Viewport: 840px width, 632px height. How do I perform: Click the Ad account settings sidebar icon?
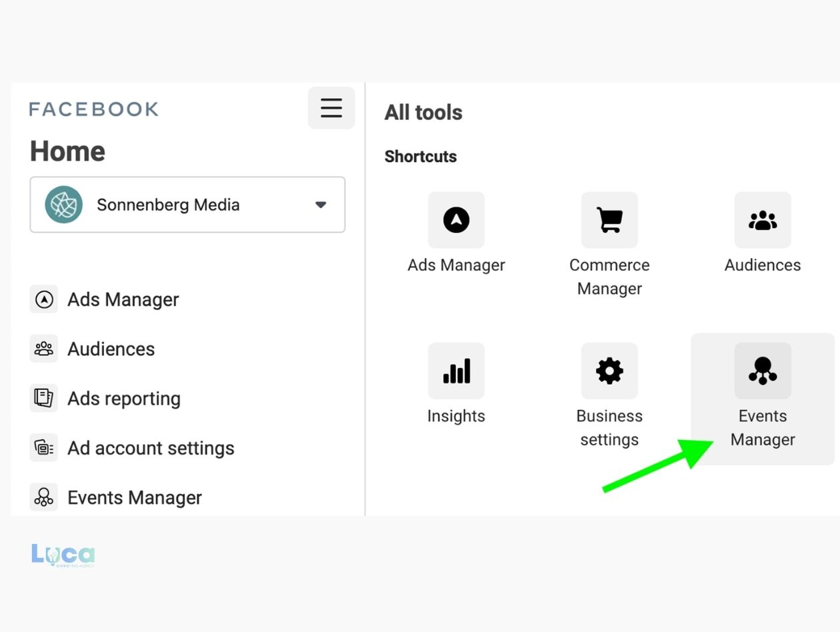tap(44, 447)
